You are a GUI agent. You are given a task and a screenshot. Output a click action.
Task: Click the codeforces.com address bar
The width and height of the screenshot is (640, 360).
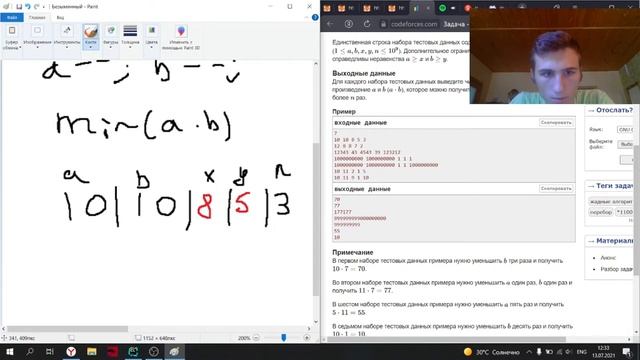(414, 24)
